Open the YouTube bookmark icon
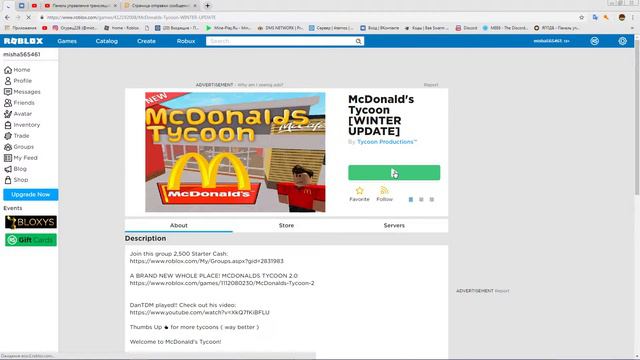 [x=44, y=28]
